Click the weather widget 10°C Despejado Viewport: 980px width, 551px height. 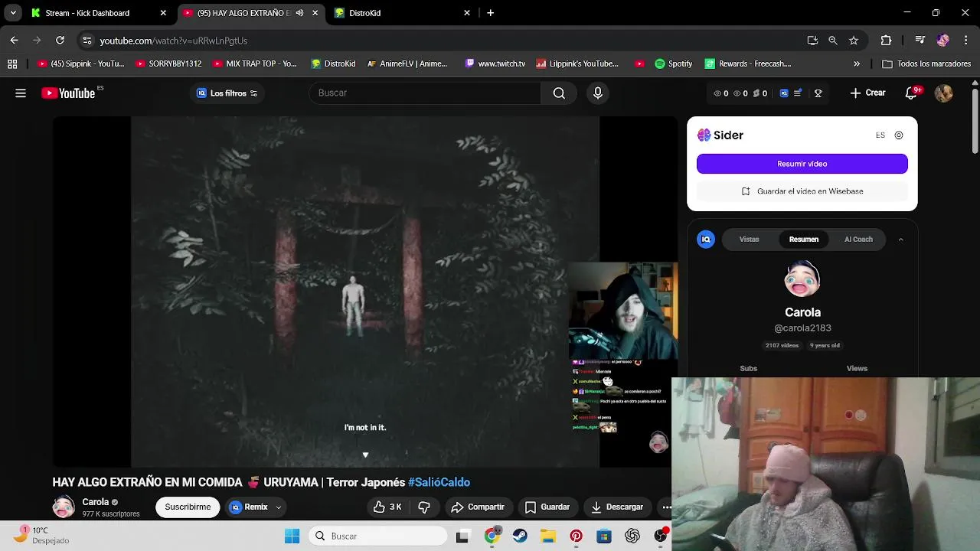click(43, 535)
